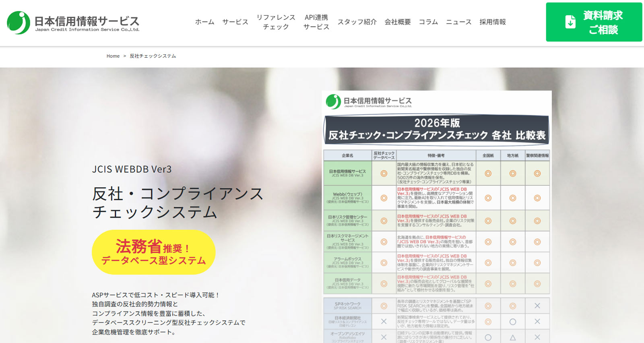Go to リファレンスチェック page
The image size is (644, 343).
click(276, 22)
